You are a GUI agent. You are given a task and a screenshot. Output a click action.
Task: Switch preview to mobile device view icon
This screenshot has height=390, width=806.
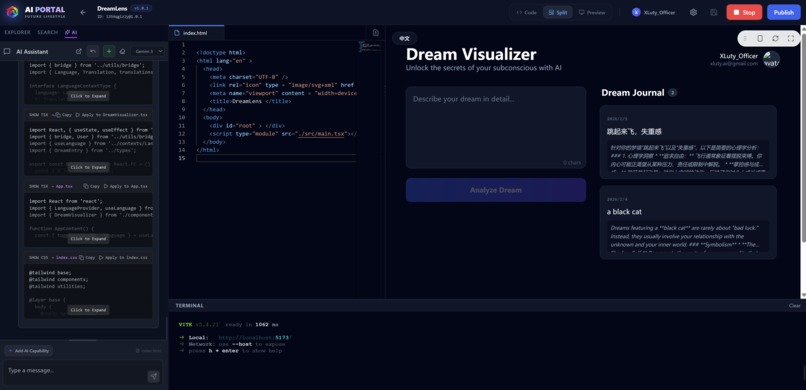click(760, 39)
